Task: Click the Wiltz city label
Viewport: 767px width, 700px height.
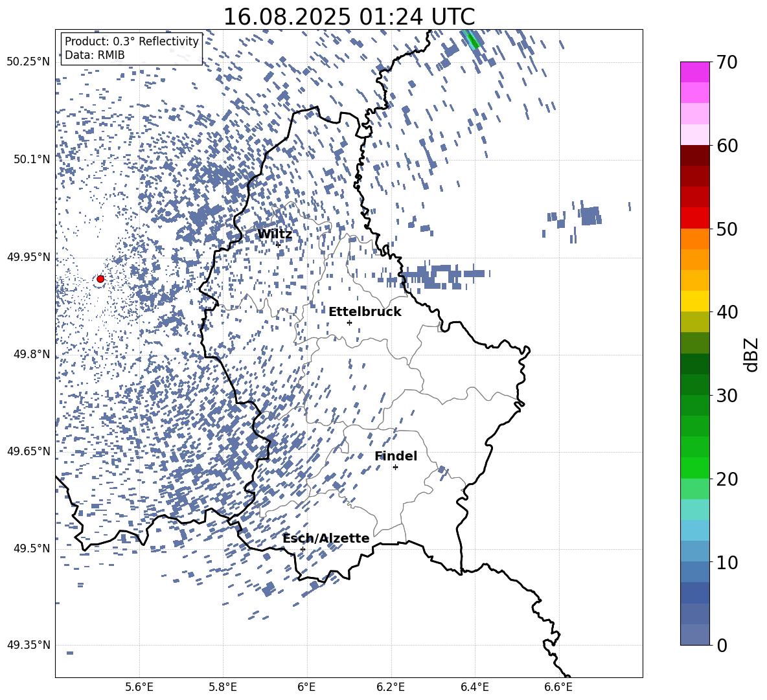Action: (275, 234)
